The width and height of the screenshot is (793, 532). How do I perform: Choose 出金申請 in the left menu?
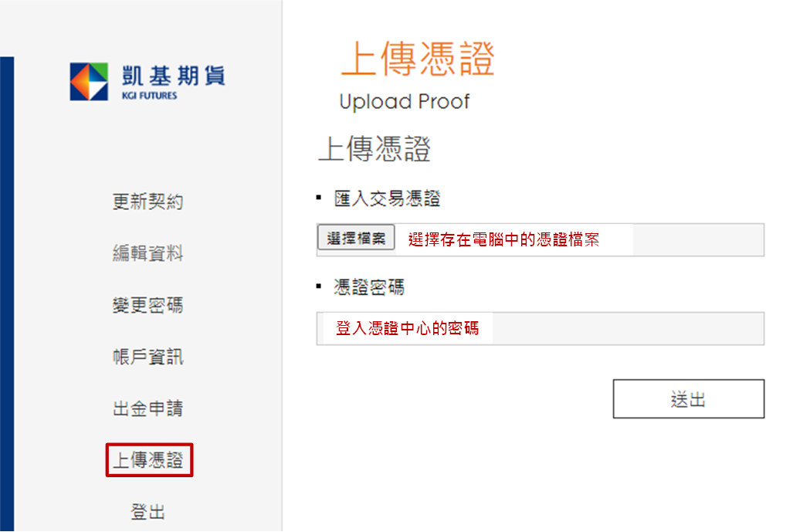pyautogui.click(x=147, y=408)
